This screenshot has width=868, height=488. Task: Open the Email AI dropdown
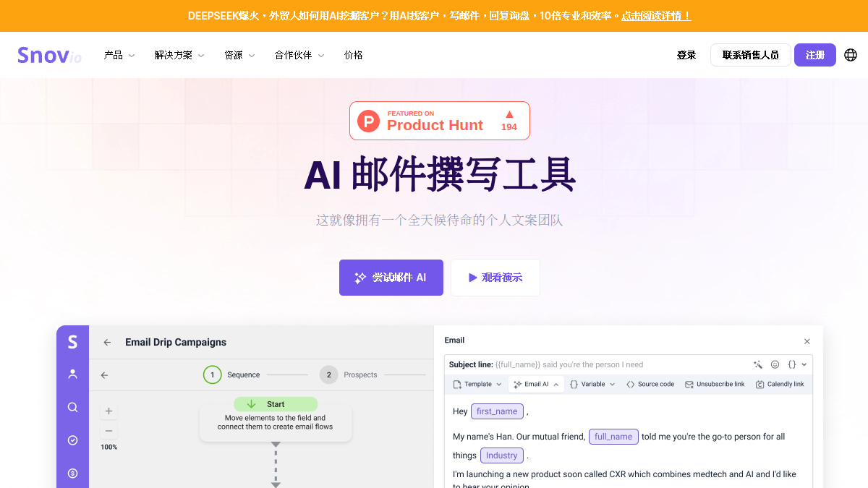click(x=536, y=385)
